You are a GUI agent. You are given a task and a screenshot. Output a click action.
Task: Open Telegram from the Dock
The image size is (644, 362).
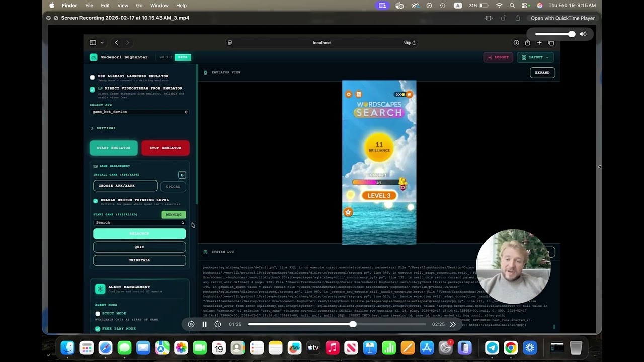point(492,348)
